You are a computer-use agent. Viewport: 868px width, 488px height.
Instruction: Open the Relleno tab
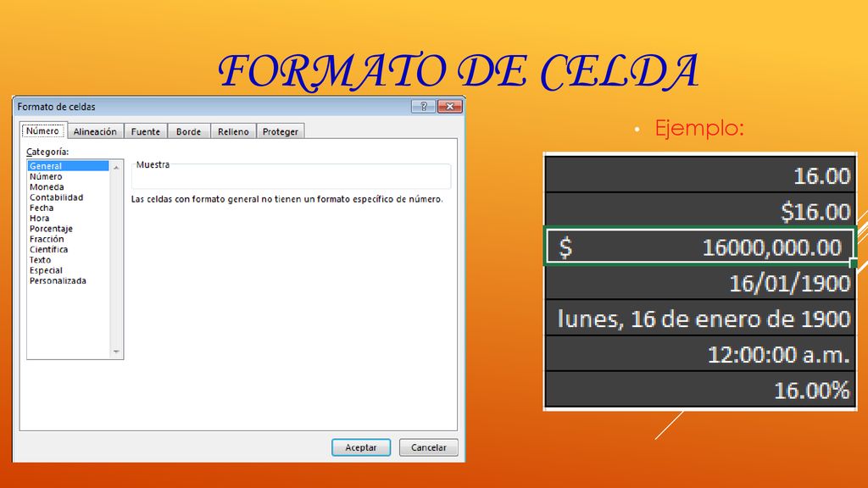point(233,131)
